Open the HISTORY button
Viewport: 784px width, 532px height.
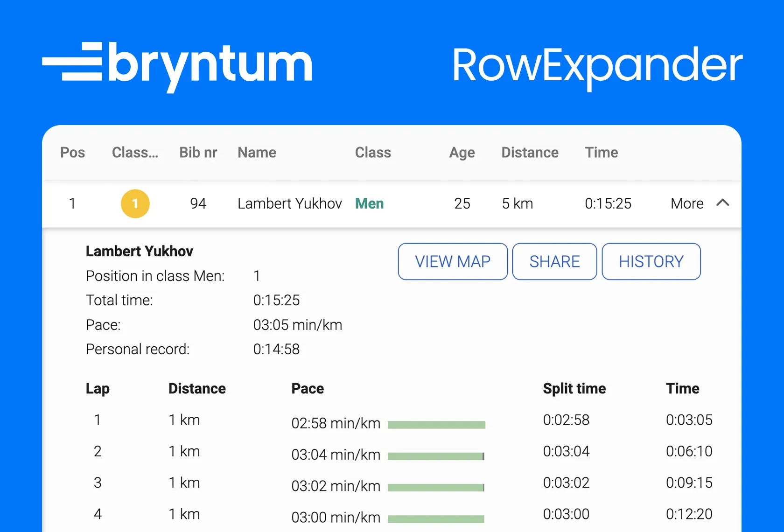651,261
